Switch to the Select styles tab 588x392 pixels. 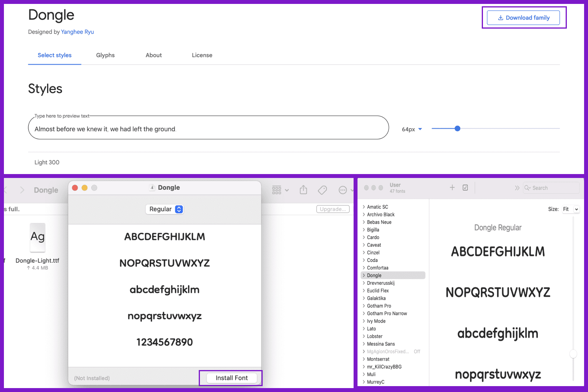54,55
